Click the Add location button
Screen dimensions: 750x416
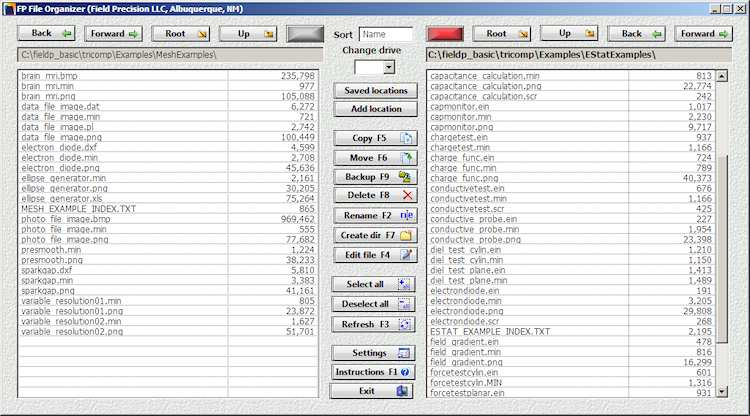click(x=373, y=108)
